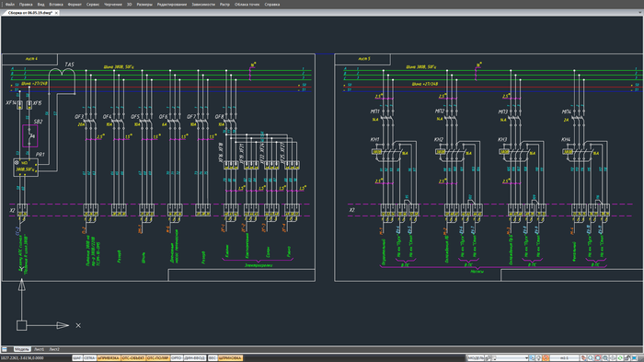Click the pan hand icon in status bar
644x362 pixels.
point(583,358)
